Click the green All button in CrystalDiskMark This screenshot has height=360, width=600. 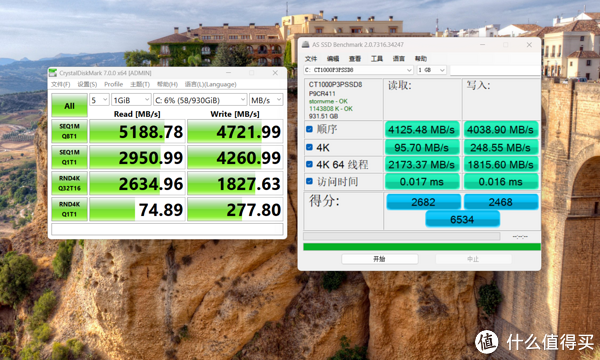(x=69, y=105)
